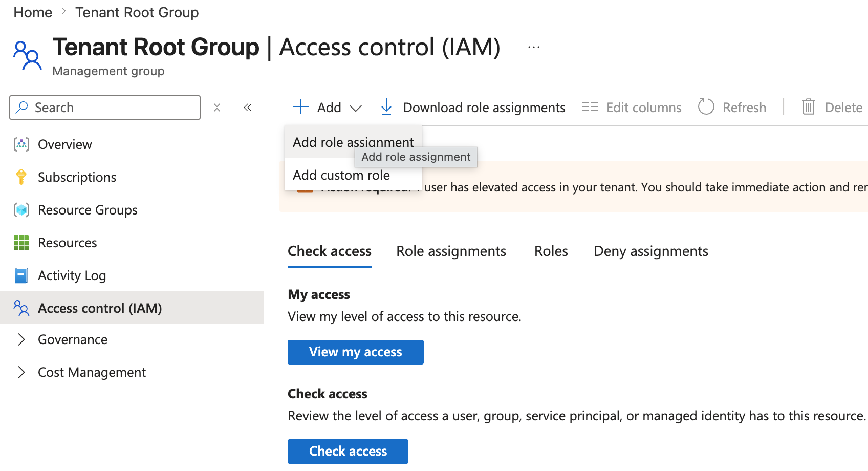Click the Edit columns label
Image resolution: width=868 pixels, height=471 pixels.
[644, 108]
